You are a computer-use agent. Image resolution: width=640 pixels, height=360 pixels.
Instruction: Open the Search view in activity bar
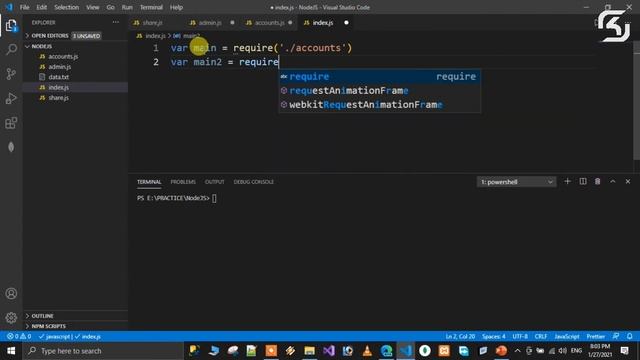tap(11, 49)
